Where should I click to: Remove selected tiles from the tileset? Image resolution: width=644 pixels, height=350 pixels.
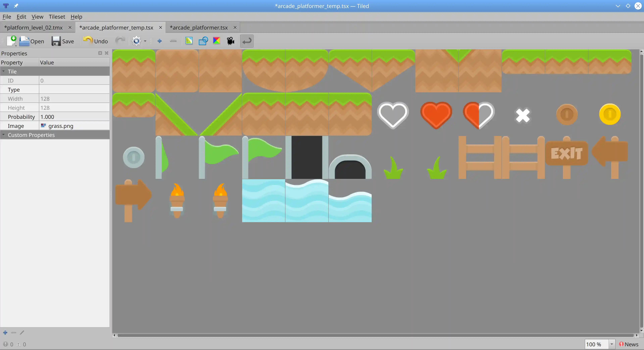[x=173, y=41]
